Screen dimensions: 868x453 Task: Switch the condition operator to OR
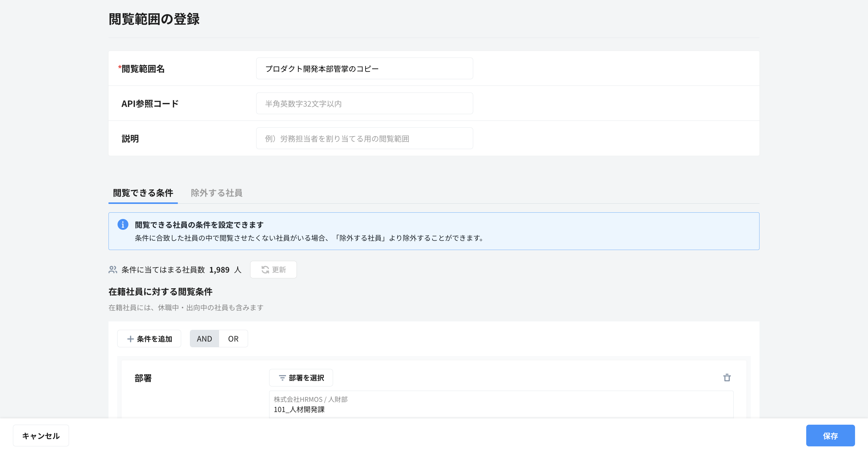click(x=233, y=339)
